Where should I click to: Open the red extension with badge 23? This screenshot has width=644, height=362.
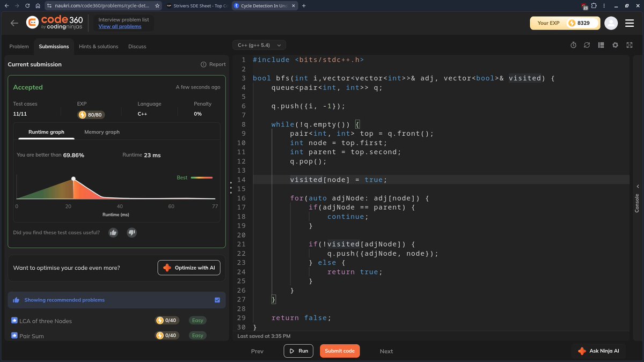pos(584,6)
